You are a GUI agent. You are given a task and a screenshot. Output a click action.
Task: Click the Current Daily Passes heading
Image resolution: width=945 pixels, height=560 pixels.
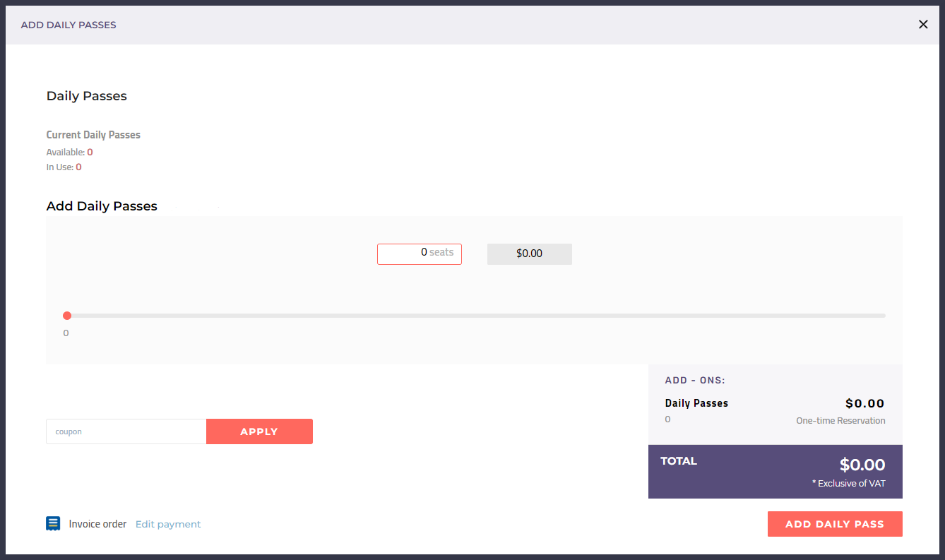(93, 135)
